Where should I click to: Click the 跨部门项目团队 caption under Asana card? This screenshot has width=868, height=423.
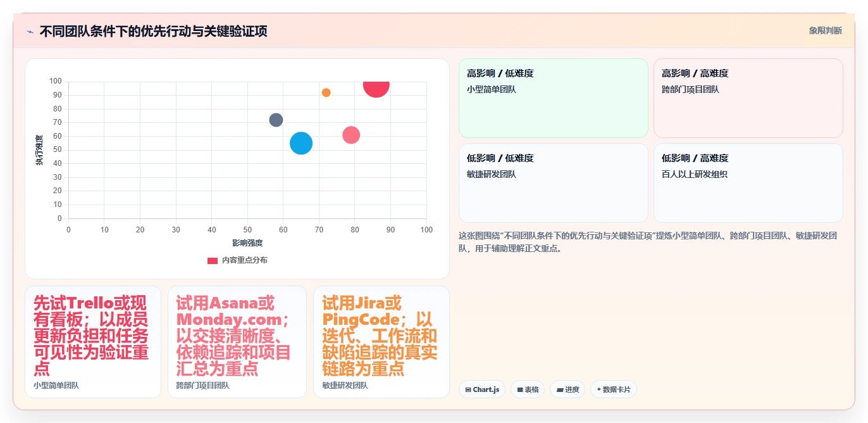pyautogui.click(x=202, y=385)
